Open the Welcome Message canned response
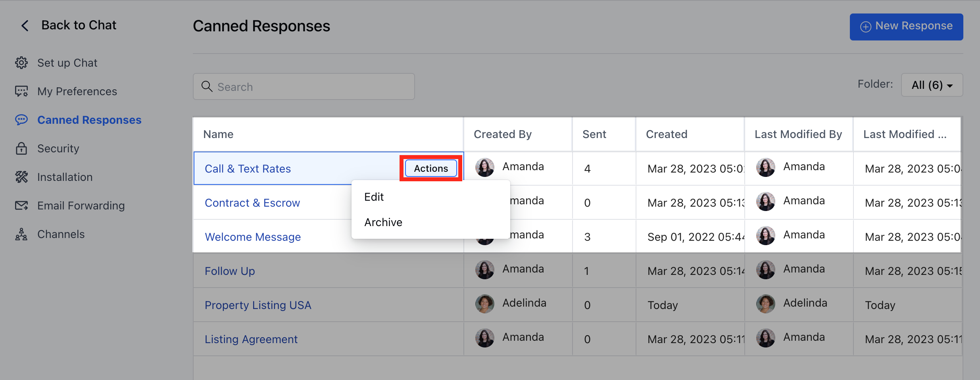 click(x=252, y=236)
